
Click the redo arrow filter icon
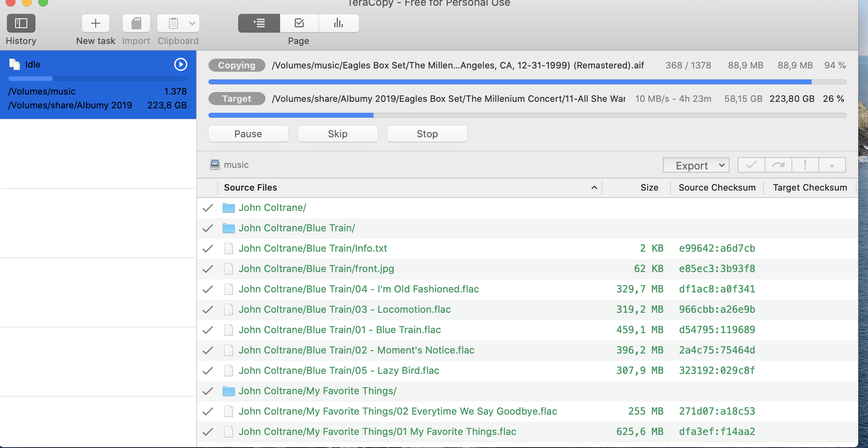pyautogui.click(x=778, y=165)
